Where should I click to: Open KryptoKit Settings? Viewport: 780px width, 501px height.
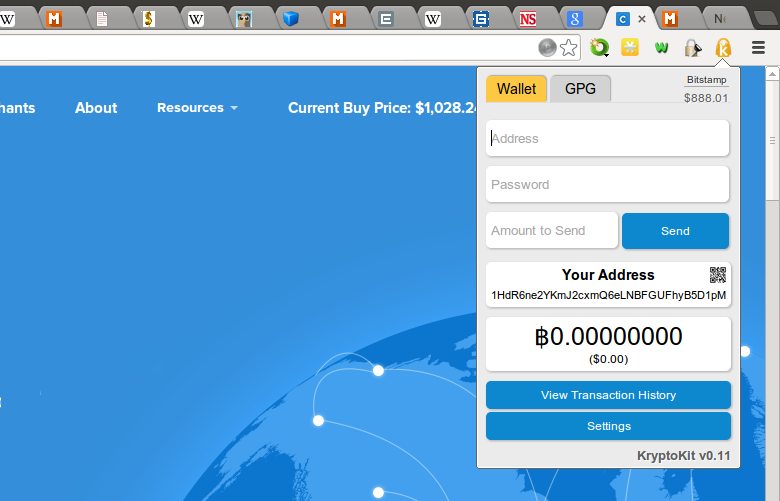click(608, 426)
